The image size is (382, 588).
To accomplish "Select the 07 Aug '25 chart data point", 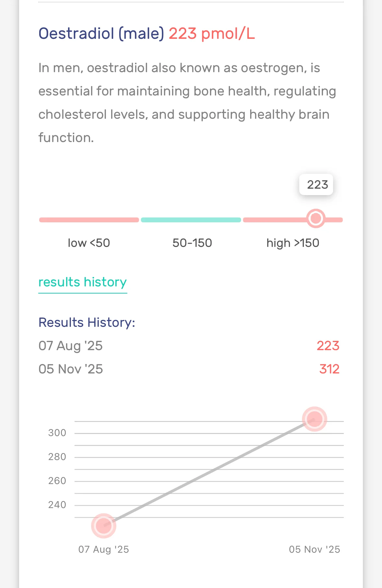I will 104,526.
